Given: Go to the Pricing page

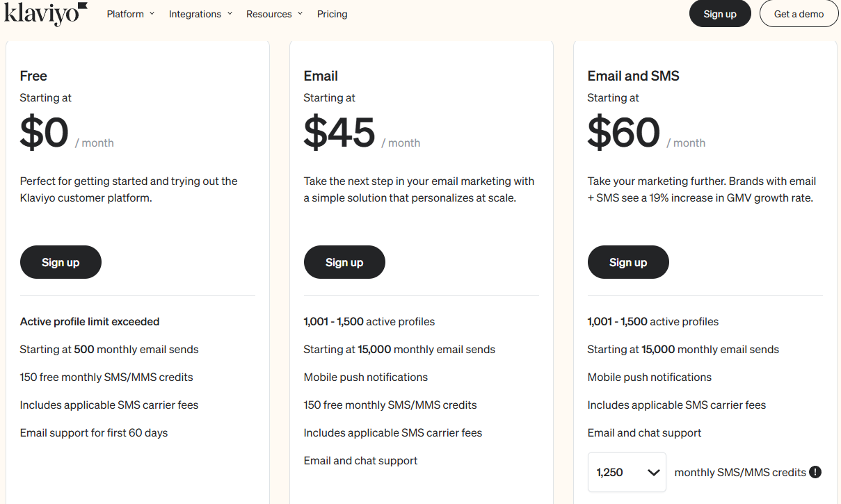Looking at the screenshot, I should point(332,14).
